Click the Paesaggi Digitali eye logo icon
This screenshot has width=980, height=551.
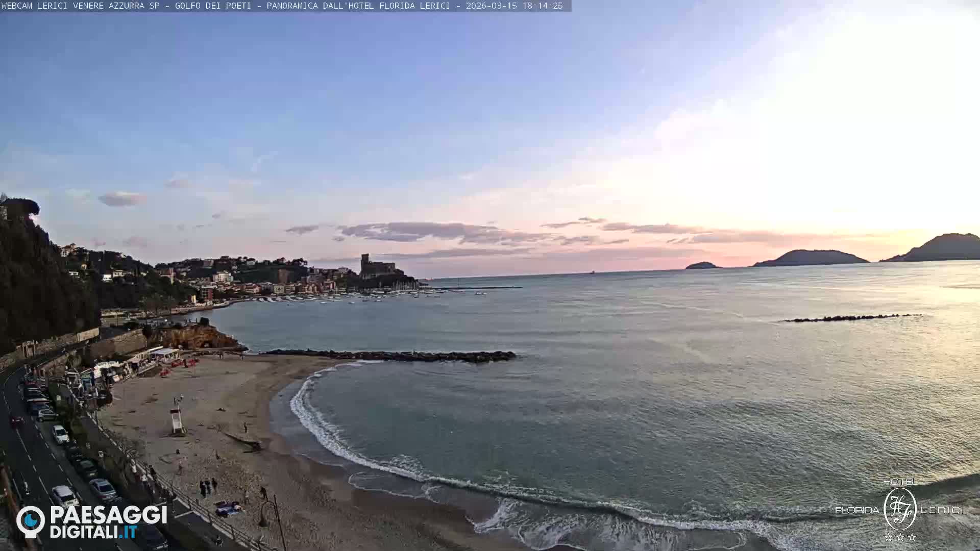pos(31,521)
